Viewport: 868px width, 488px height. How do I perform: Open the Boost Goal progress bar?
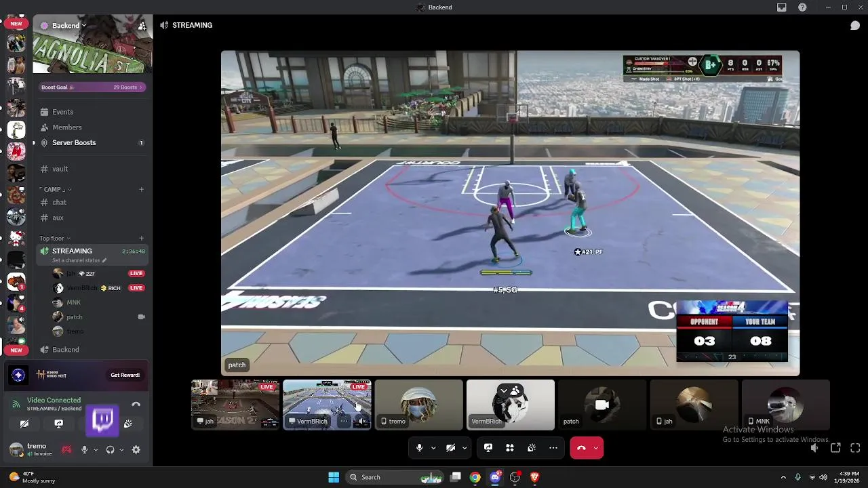(x=92, y=87)
